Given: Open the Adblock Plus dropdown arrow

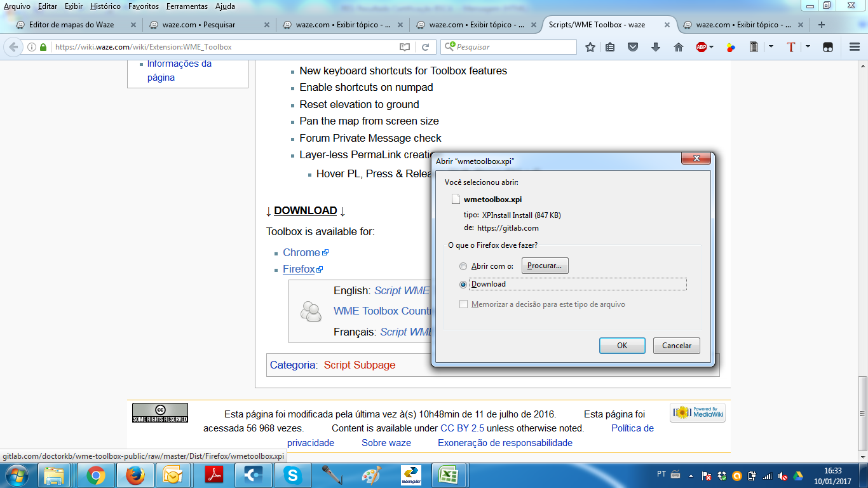Looking at the screenshot, I should click(711, 47).
